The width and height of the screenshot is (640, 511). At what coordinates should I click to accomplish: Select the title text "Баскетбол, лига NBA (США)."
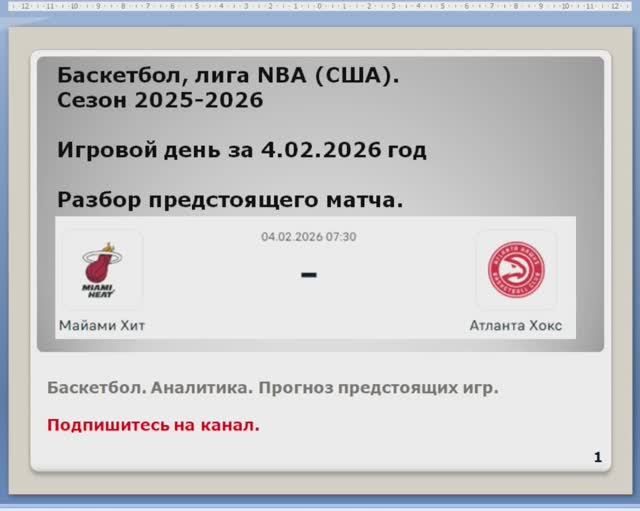228,76
